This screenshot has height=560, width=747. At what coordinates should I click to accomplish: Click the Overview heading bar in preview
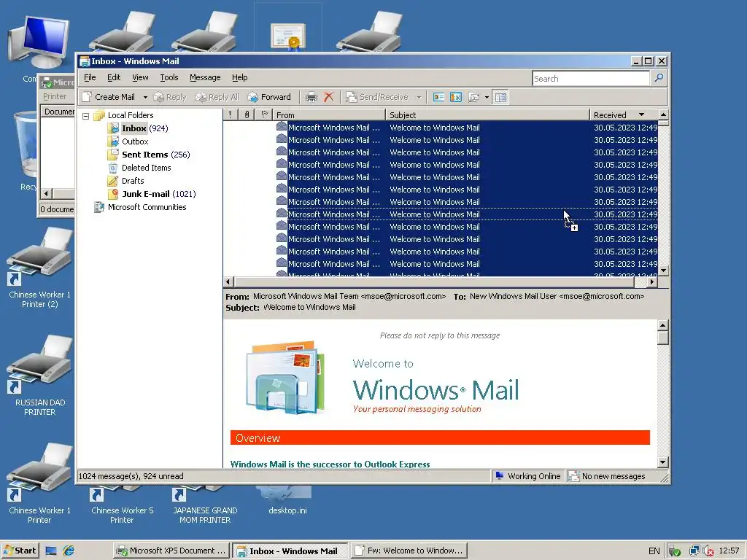click(440, 437)
